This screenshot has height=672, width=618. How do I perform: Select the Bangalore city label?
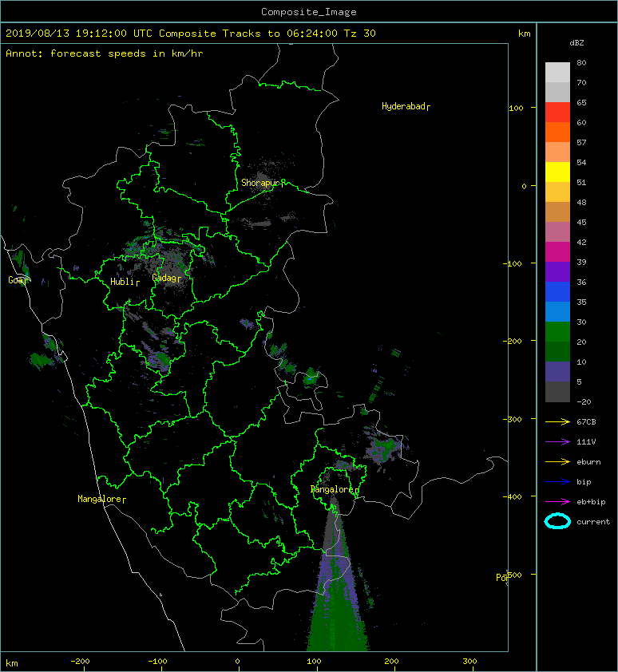pos(335,489)
